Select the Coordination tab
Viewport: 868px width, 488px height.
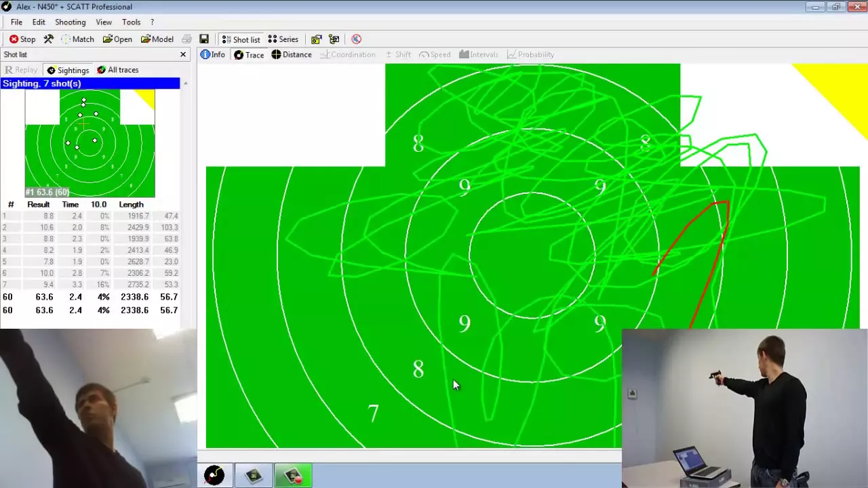[347, 55]
